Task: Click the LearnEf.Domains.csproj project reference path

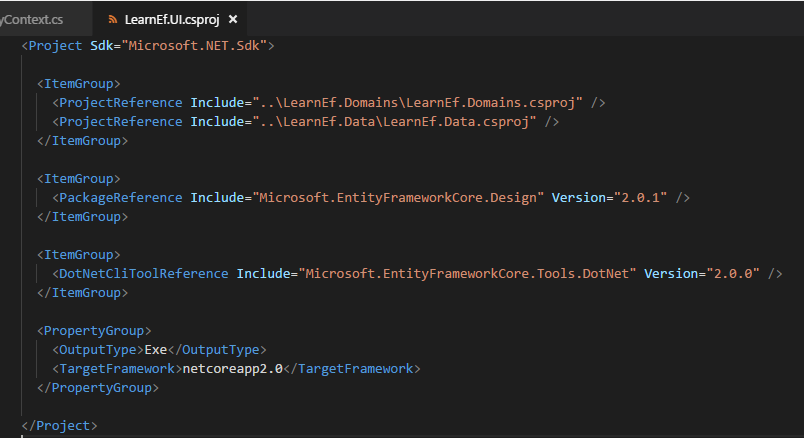Action: [417, 103]
